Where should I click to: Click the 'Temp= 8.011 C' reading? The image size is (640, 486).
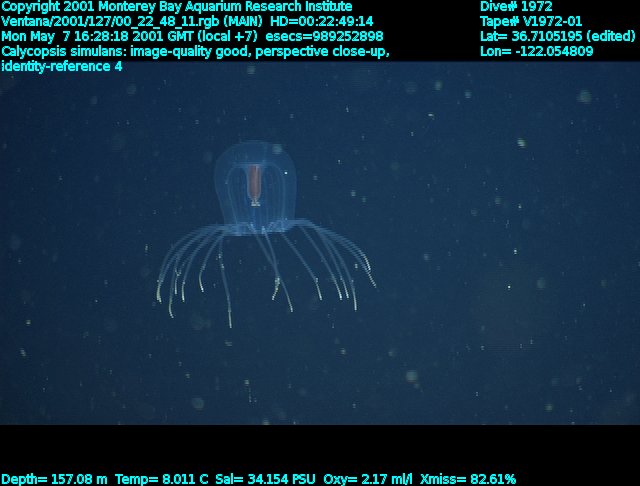[x=161, y=479]
